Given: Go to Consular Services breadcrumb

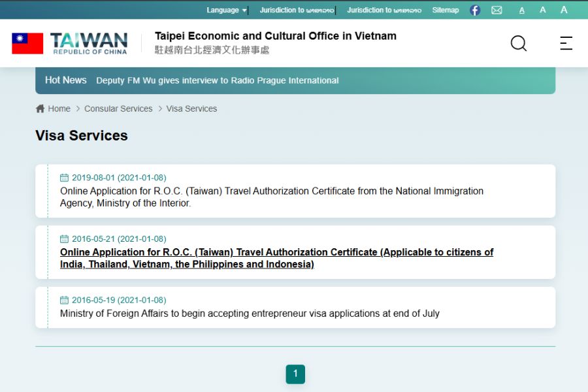Looking at the screenshot, I should coord(118,108).
